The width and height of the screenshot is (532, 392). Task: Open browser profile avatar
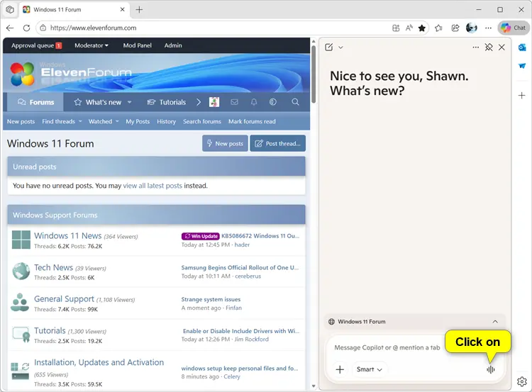click(472, 28)
